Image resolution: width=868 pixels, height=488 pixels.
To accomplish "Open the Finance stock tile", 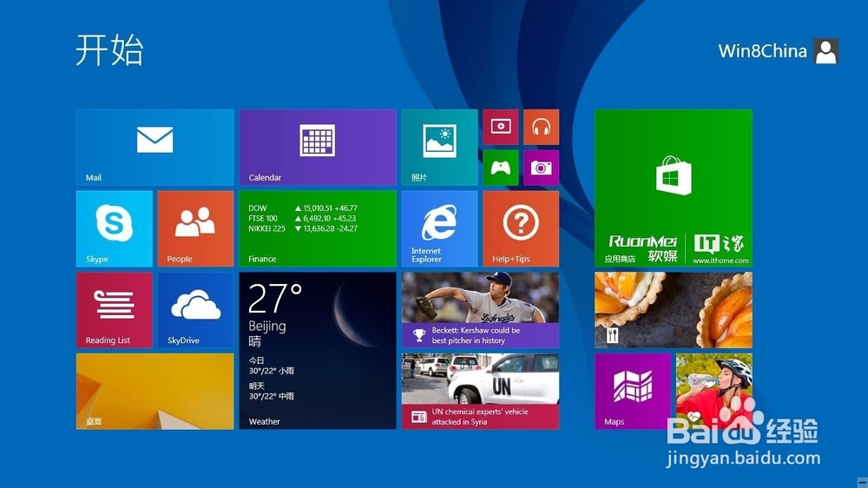I will 318,228.
